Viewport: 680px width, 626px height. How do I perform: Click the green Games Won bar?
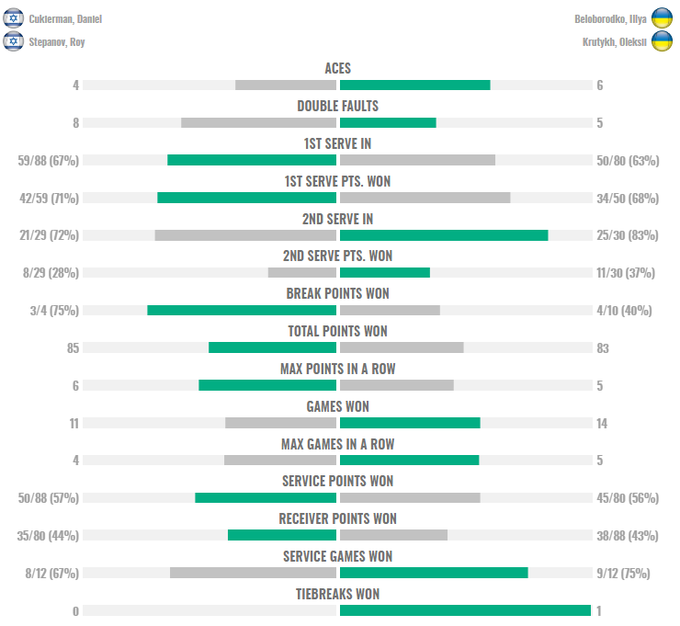(410, 423)
